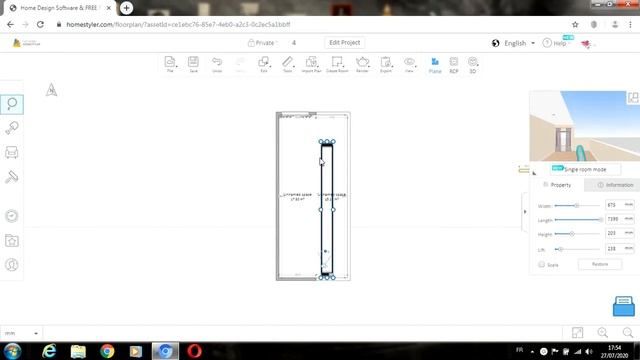Click the Restore button

coord(600,264)
